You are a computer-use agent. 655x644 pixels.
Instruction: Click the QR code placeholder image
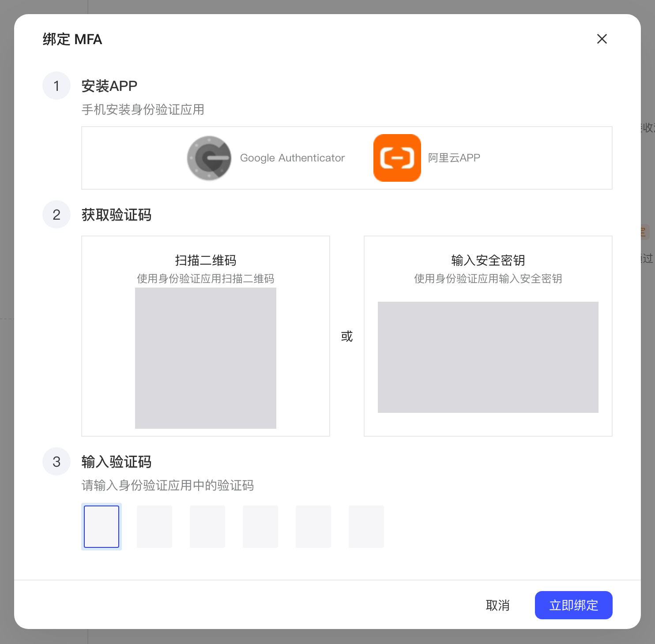tap(206, 358)
